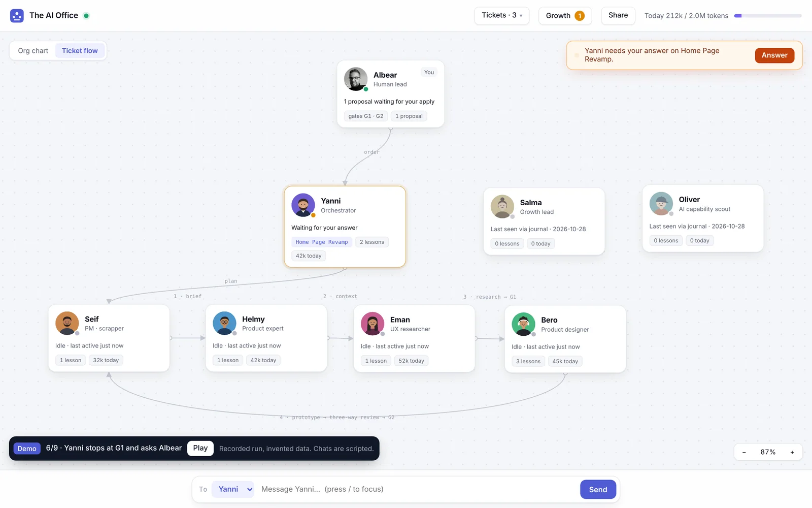The height and width of the screenshot is (508, 812).
Task: Click Answer in the Yanni notification
Action: [774, 55]
